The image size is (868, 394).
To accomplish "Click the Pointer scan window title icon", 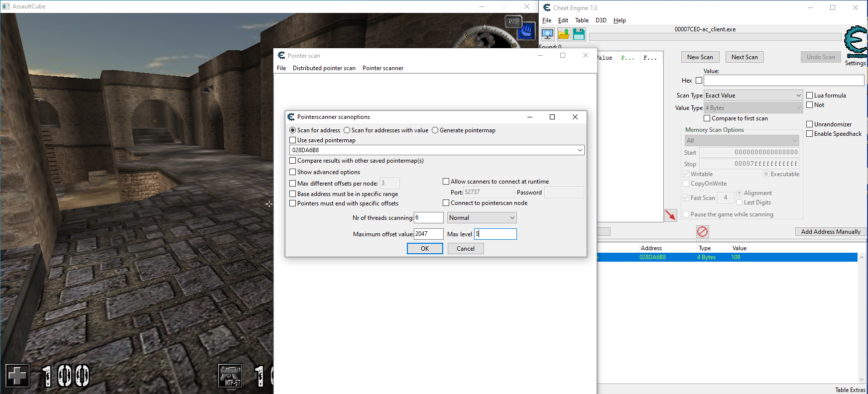I will (x=281, y=56).
